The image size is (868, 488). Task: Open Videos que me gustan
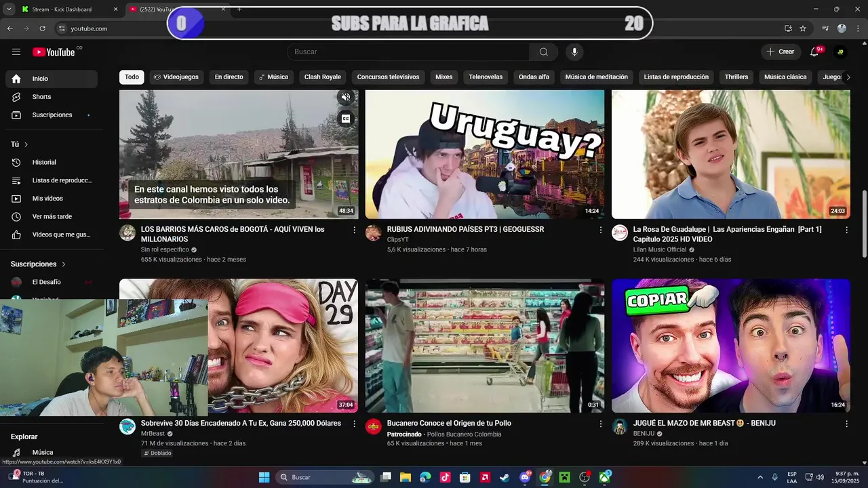click(x=52, y=235)
